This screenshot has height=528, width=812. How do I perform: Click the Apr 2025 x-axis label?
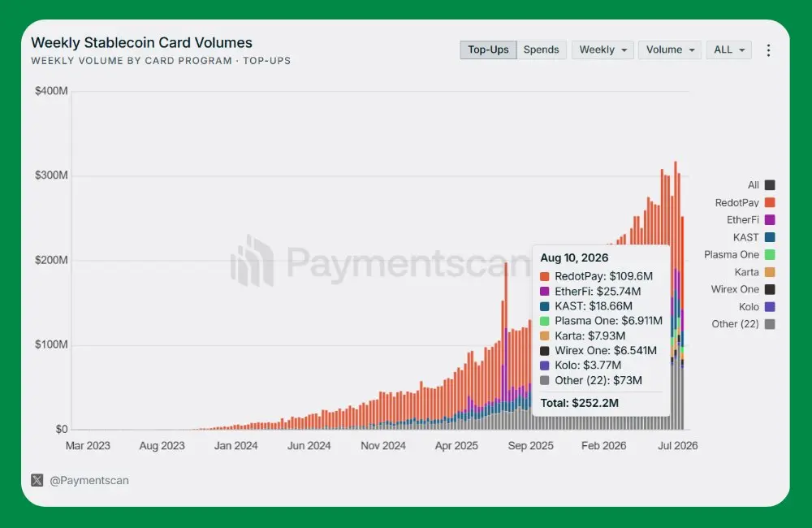click(x=456, y=446)
